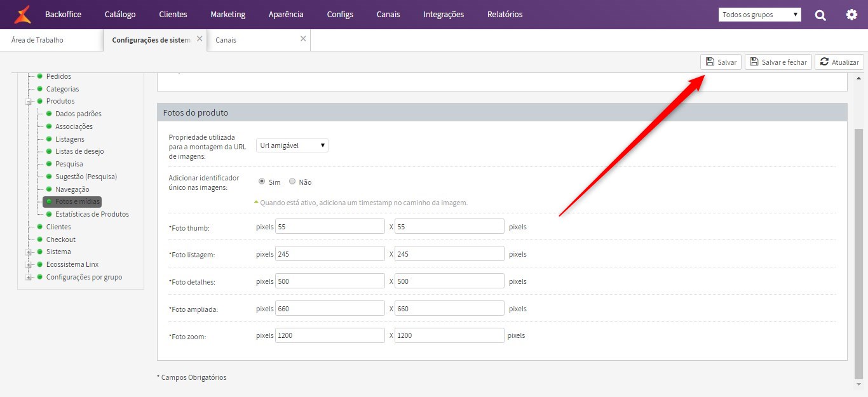
Task: Close the Canais tab
Action: point(303,39)
